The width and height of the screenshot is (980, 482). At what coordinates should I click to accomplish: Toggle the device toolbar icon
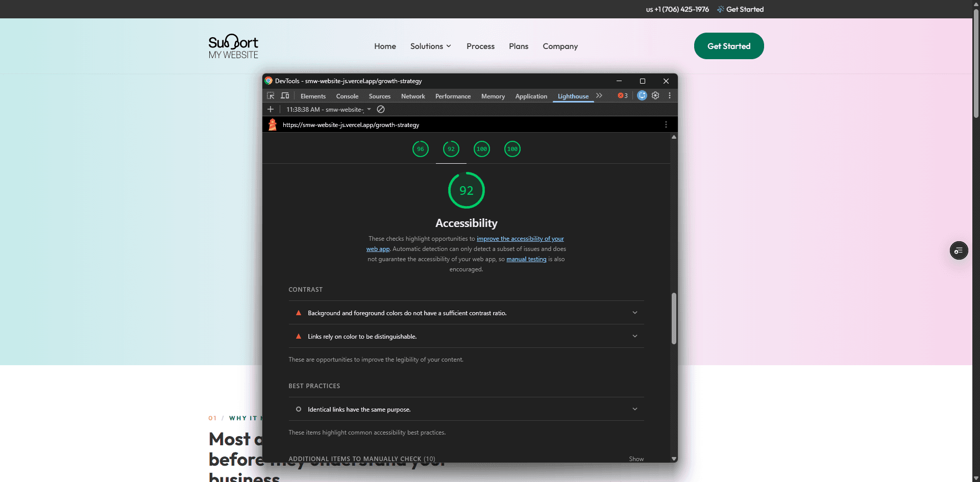pyautogui.click(x=285, y=96)
